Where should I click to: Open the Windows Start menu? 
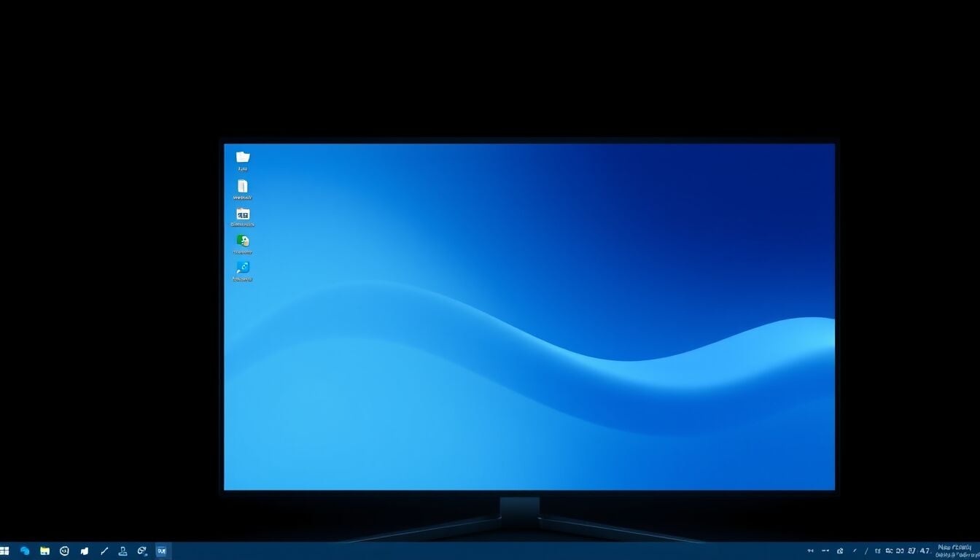coord(5,551)
